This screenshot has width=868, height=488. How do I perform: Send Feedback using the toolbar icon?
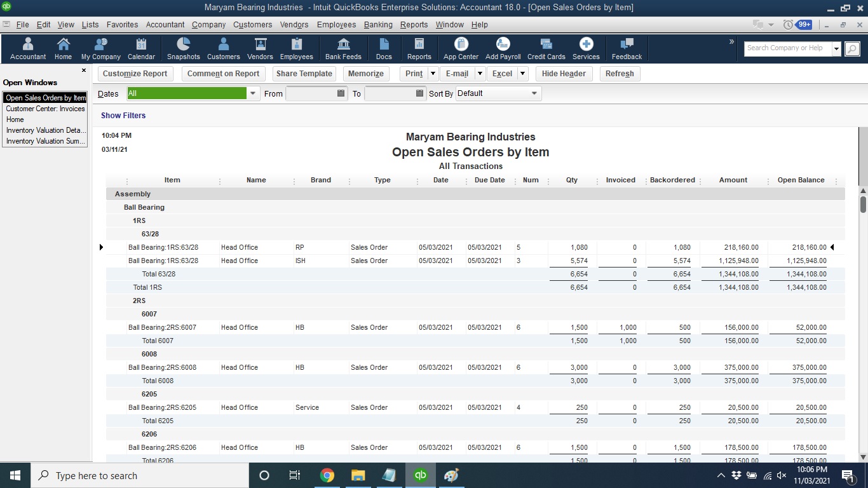tap(627, 48)
